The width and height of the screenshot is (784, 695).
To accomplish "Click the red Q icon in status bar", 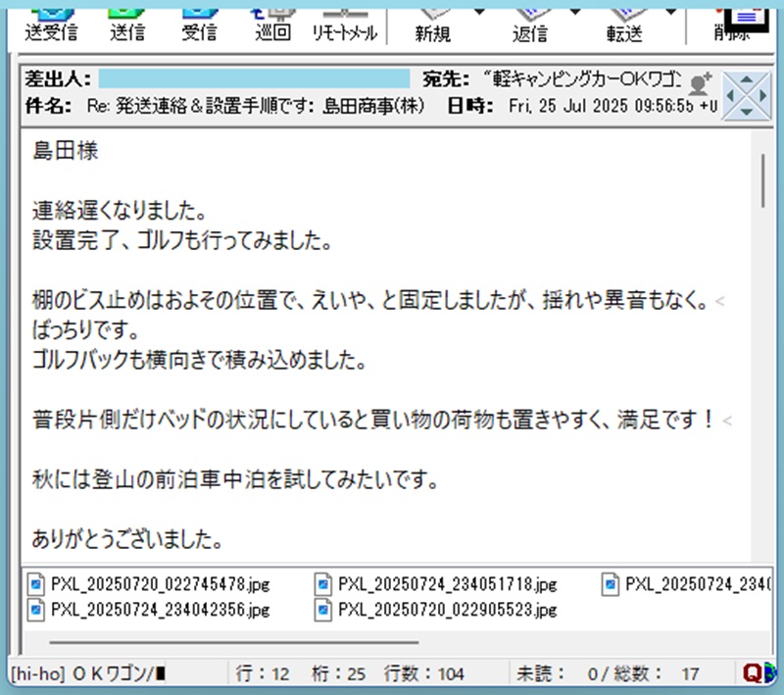I will pyautogui.click(x=754, y=673).
